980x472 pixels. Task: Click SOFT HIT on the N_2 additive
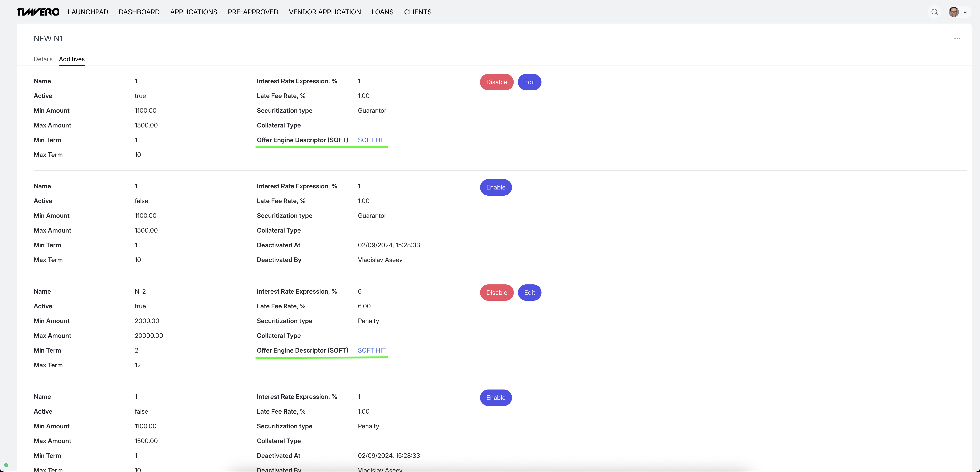point(372,350)
